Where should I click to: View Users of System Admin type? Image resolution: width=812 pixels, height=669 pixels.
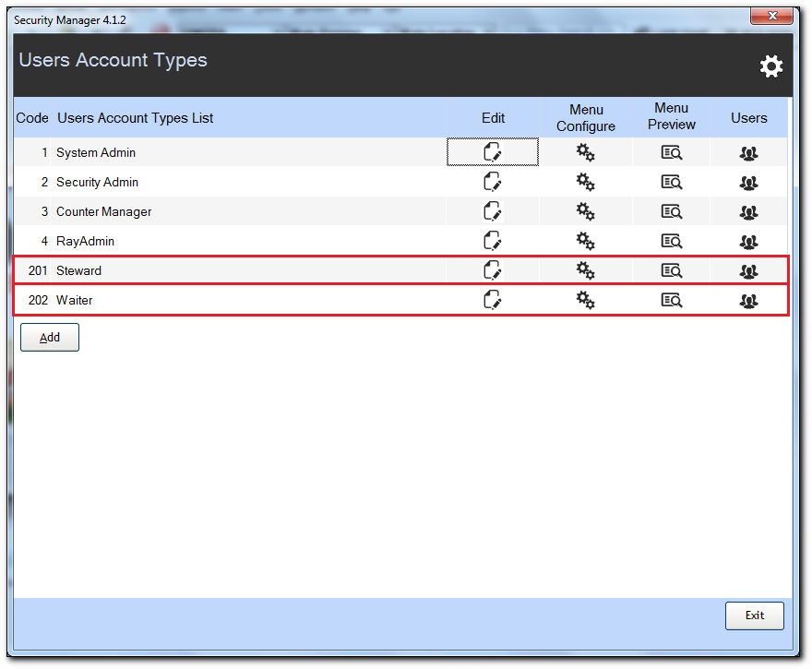click(x=749, y=153)
